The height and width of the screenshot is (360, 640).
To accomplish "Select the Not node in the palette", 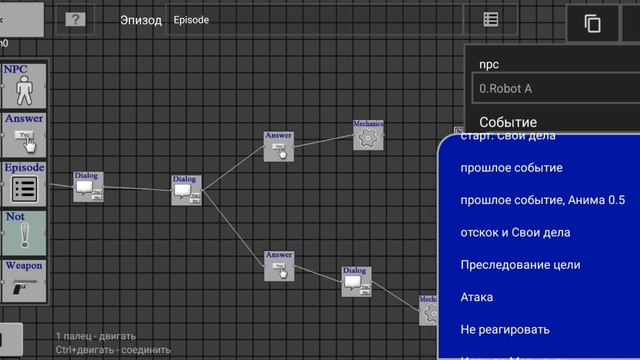I will (24, 233).
